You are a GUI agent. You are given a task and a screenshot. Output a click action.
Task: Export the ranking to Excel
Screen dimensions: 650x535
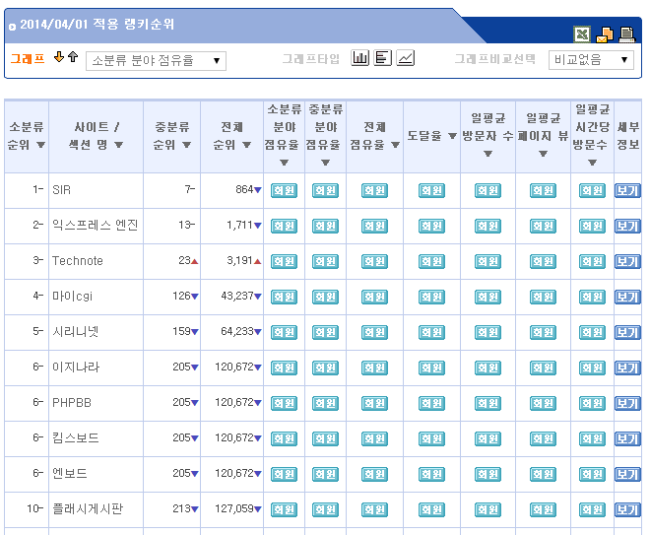[581, 35]
